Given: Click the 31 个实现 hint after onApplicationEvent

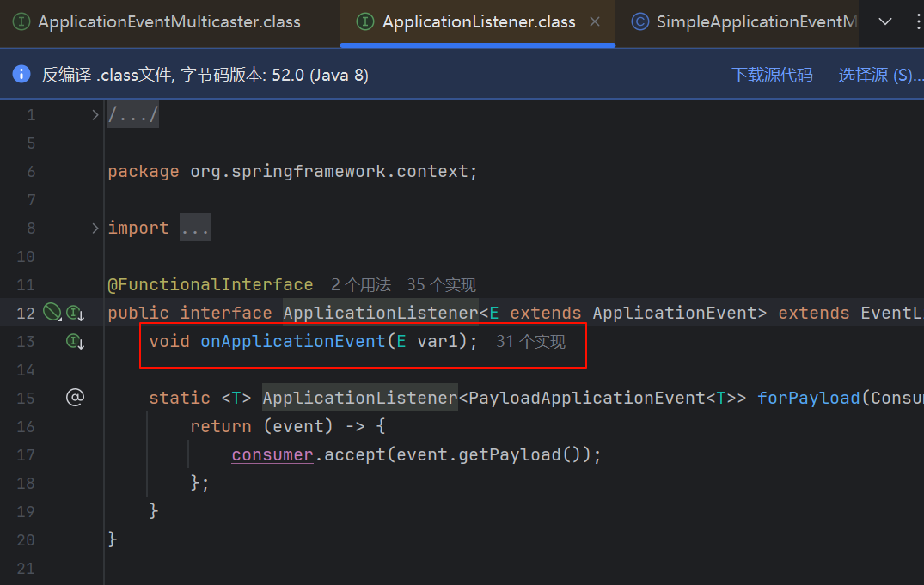Looking at the screenshot, I should pos(531,342).
